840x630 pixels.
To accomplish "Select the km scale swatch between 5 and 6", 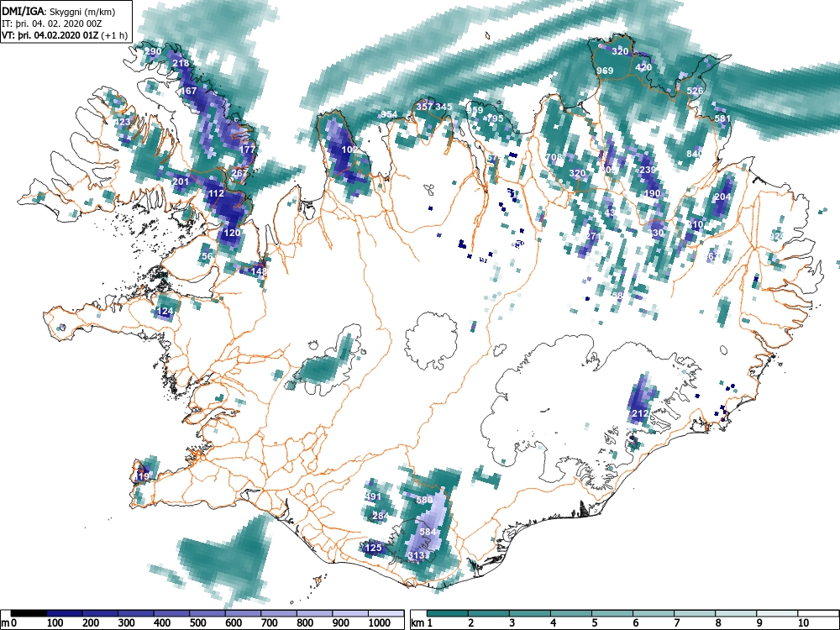I will 612,613.
